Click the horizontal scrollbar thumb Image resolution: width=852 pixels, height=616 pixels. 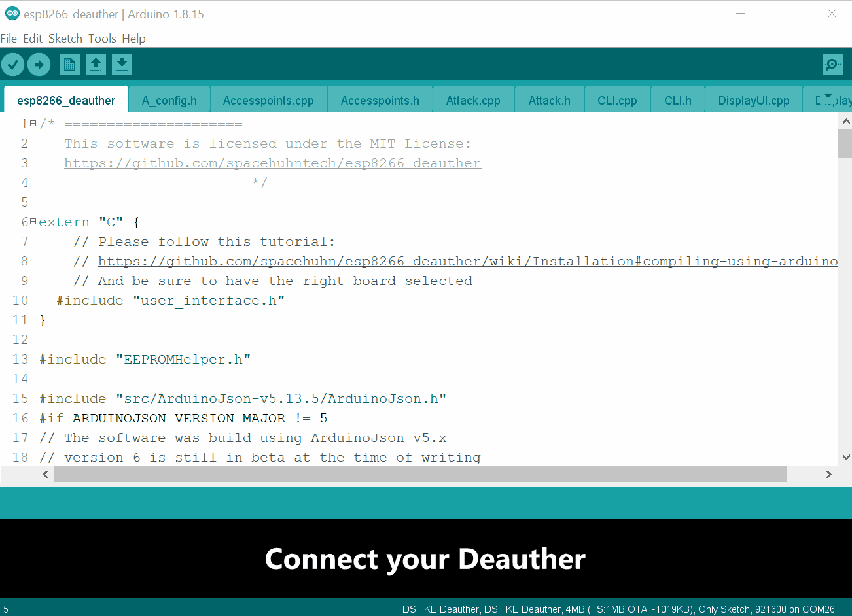pyautogui.click(x=420, y=474)
